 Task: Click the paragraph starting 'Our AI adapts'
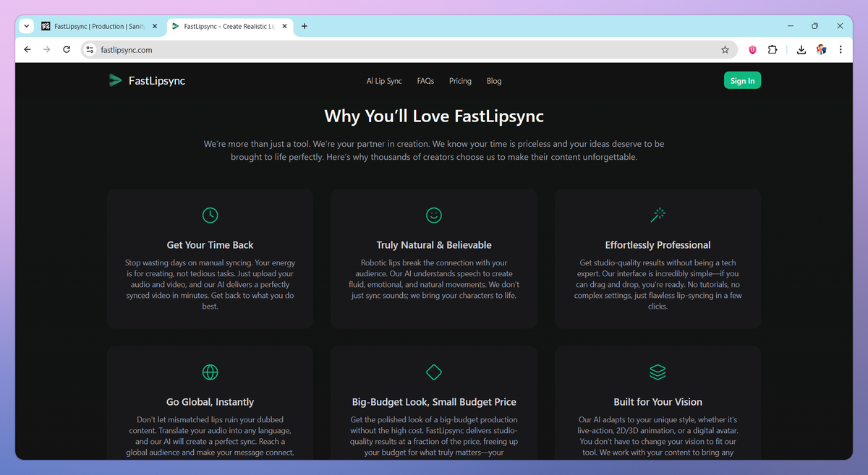[x=658, y=436]
